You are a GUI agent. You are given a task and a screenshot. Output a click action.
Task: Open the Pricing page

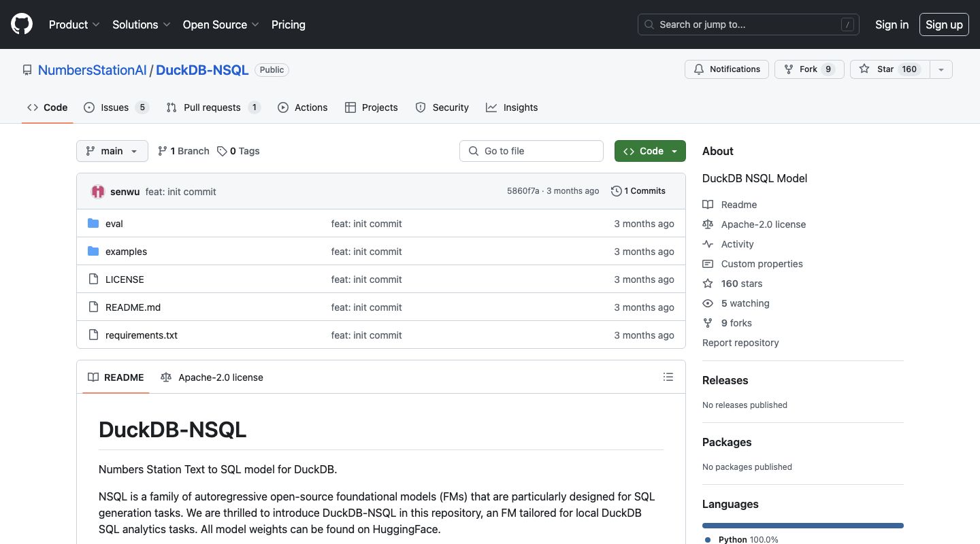289,24
